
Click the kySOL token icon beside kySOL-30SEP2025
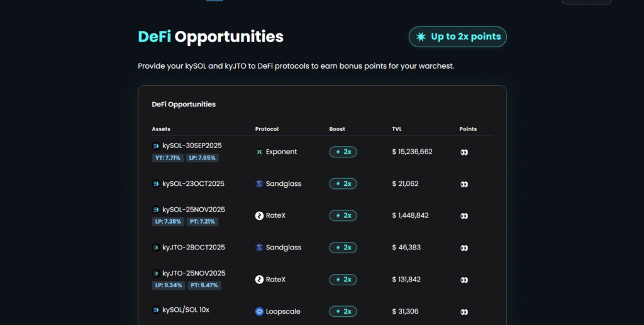(156, 145)
